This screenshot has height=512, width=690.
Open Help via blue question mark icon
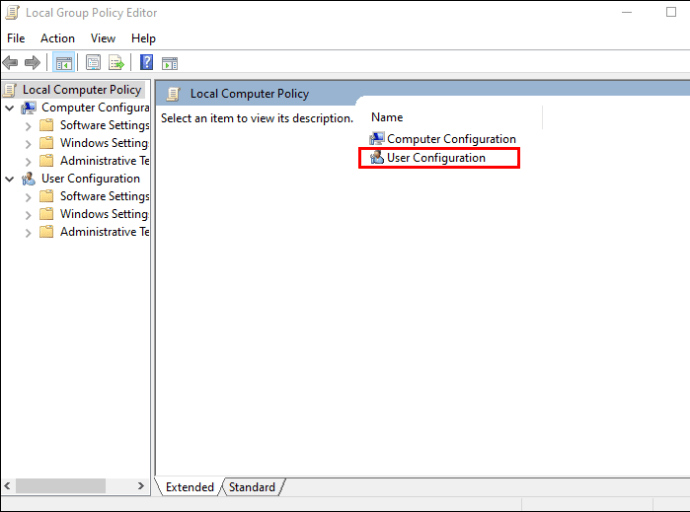[146, 62]
